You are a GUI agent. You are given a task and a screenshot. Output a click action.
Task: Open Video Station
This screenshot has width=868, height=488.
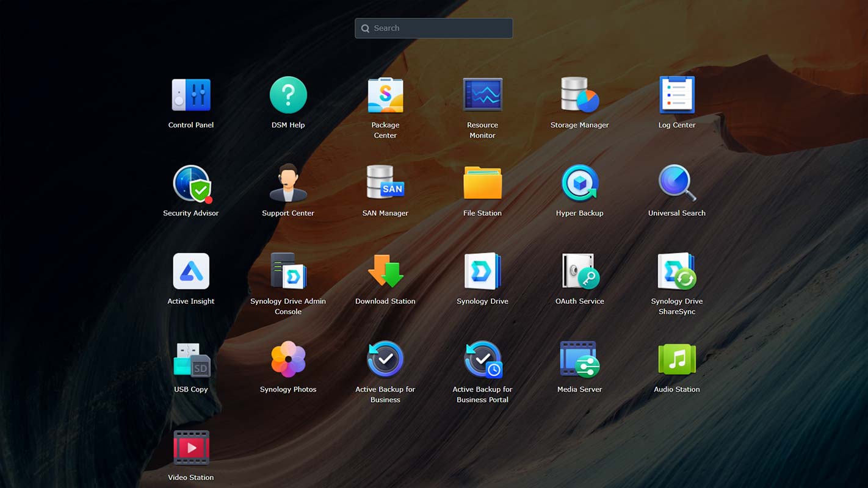pyautogui.click(x=191, y=448)
